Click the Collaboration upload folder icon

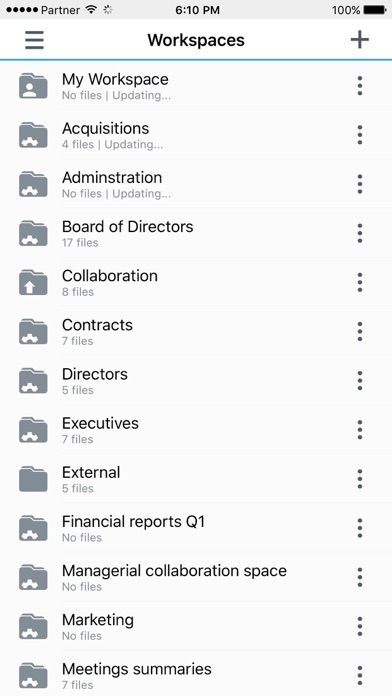[x=33, y=283]
